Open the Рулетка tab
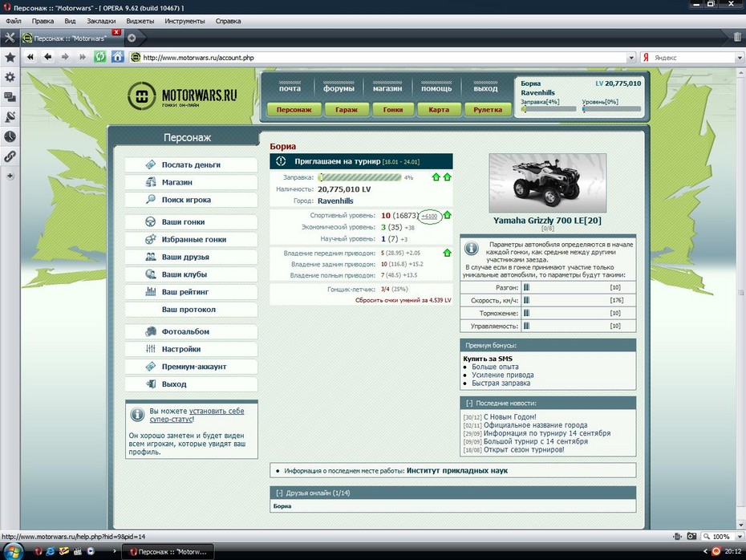Screen dimensions: 746x560 tap(488, 109)
